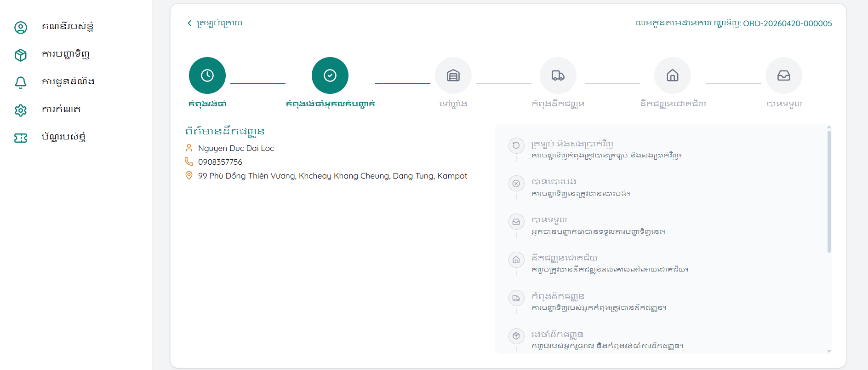Click the package icon in the status history
Screen dimensions: 868x370
coord(516,336)
